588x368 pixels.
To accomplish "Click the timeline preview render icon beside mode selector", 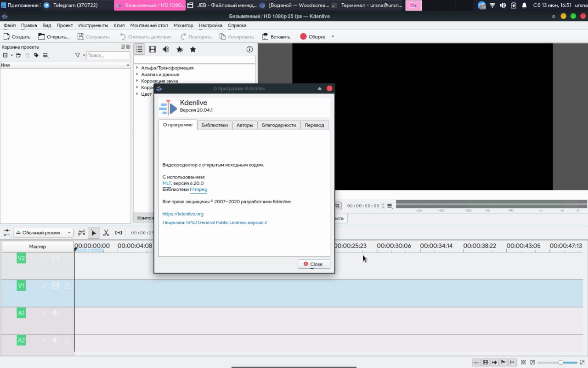I will tap(82, 233).
